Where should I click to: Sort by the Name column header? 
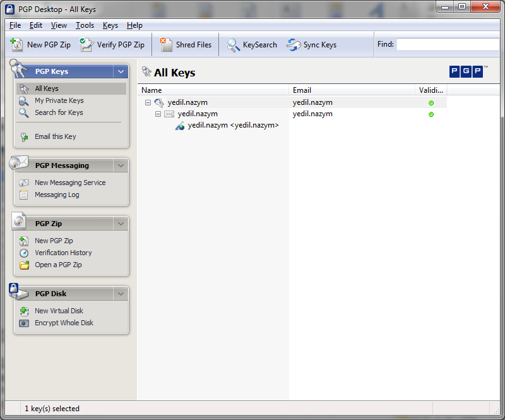point(213,90)
